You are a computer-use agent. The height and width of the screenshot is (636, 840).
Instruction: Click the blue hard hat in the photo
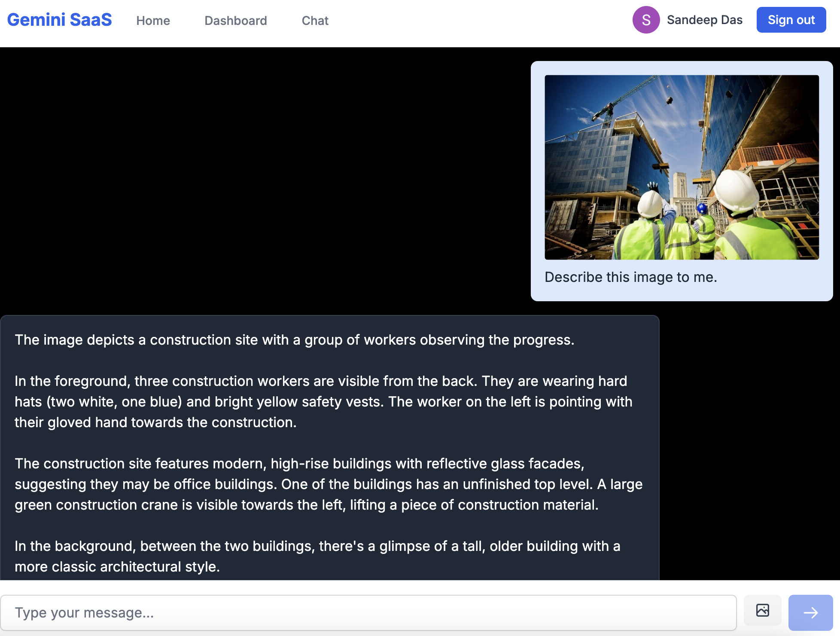pos(702,208)
